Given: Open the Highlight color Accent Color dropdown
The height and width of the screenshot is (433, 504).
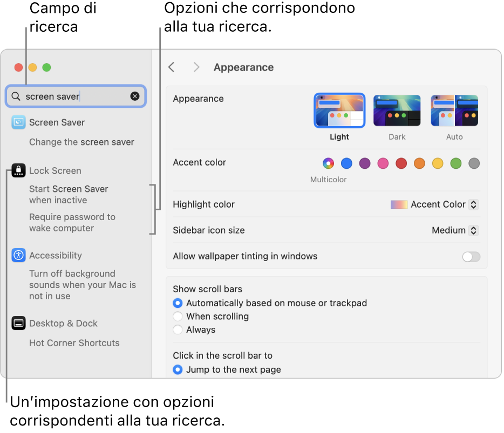Looking at the screenshot, I should pos(434,204).
